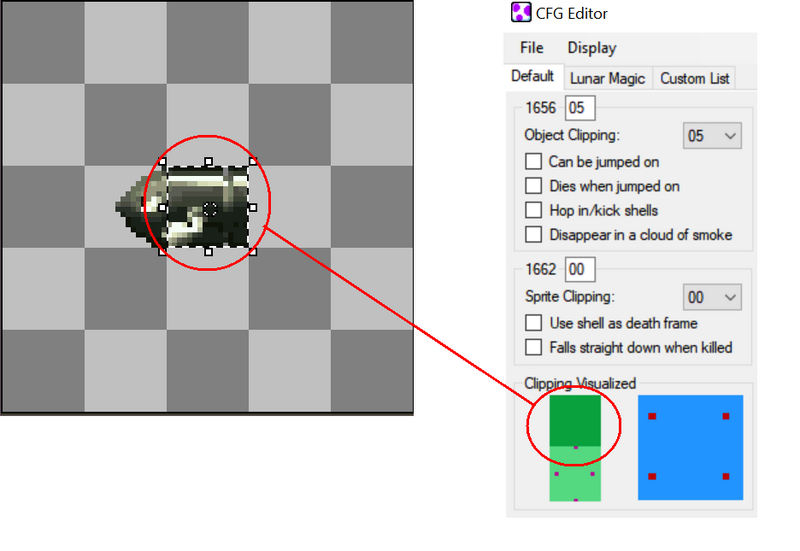The height and width of the screenshot is (551, 800).
Task: Open the File menu
Action: click(532, 48)
